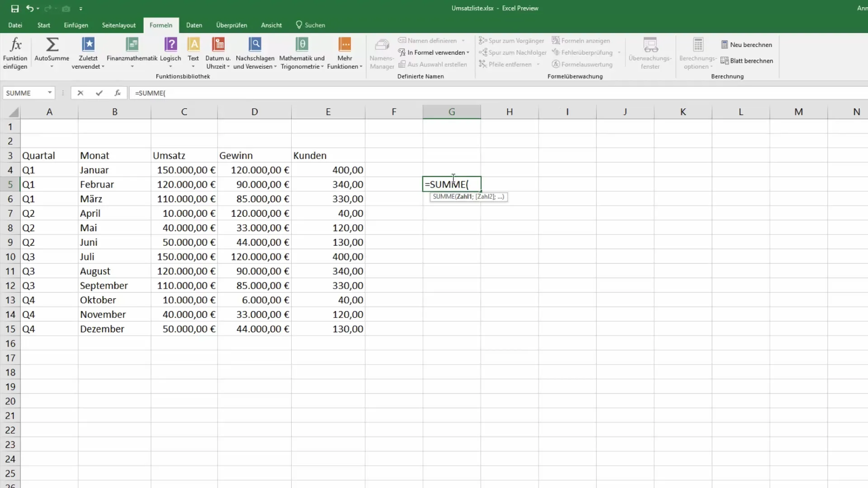
Task: Click cell G5 containing =SUMME(
Action: click(x=452, y=184)
